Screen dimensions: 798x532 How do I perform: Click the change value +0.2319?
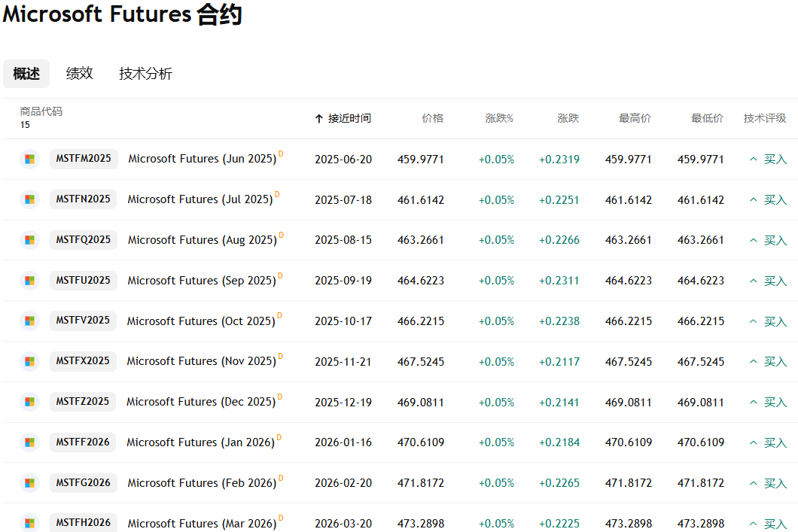[x=559, y=160]
